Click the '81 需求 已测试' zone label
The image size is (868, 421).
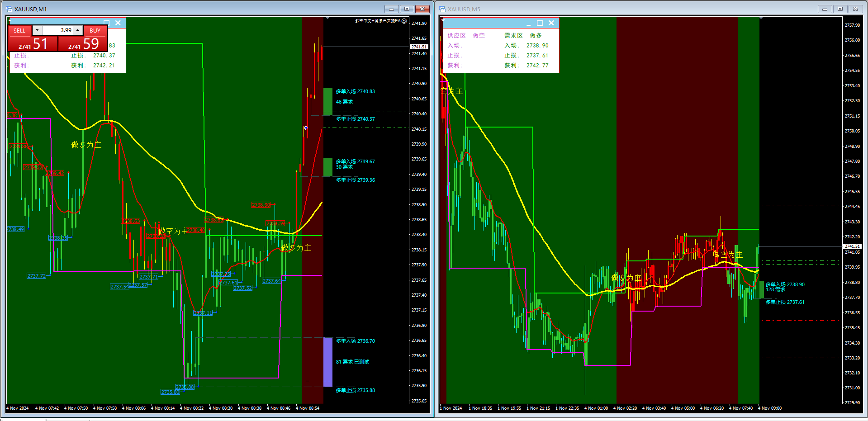coord(352,362)
